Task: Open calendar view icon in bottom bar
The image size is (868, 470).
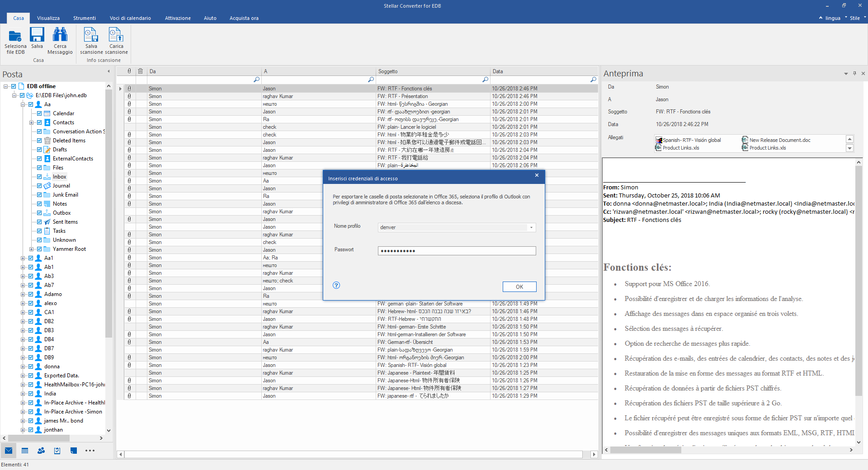Action: tap(25, 451)
